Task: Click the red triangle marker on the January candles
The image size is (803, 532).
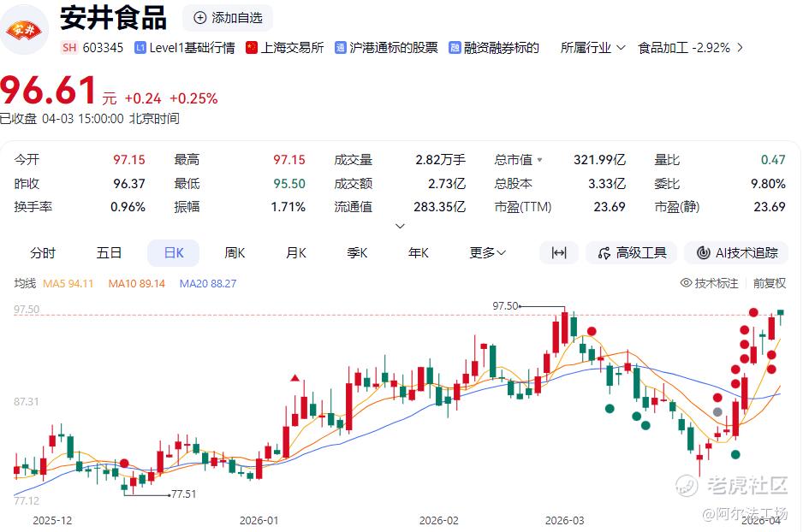Action: (x=295, y=378)
